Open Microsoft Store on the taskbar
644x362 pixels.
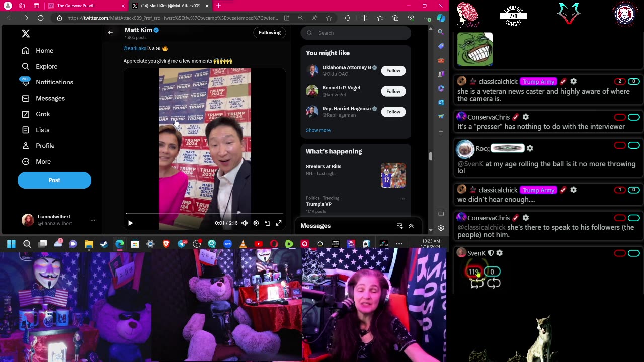pyautogui.click(x=135, y=244)
